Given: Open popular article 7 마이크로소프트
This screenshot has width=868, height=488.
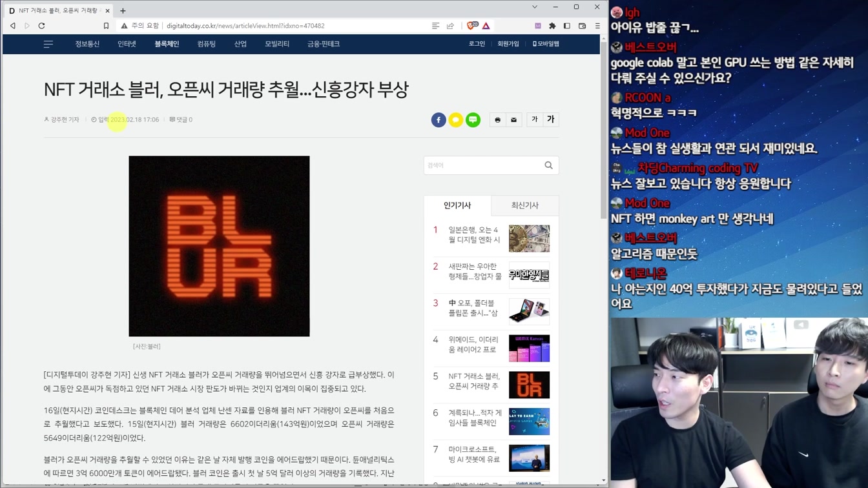Looking at the screenshot, I should pyautogui.click(x=474, y=454).
